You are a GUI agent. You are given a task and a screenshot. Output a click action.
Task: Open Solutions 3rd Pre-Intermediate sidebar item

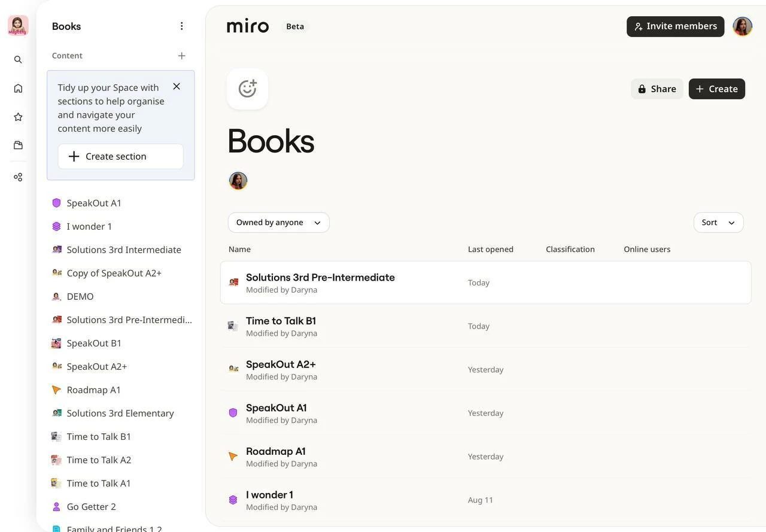click(x=121, y=320)
